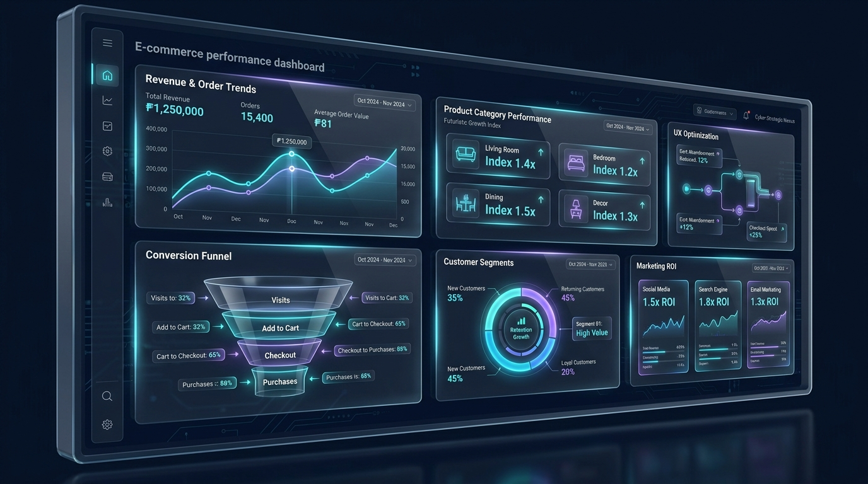Open the hamburger menu in the sidebar
Viewport: 868px width, 484px height.
[107, 43]
